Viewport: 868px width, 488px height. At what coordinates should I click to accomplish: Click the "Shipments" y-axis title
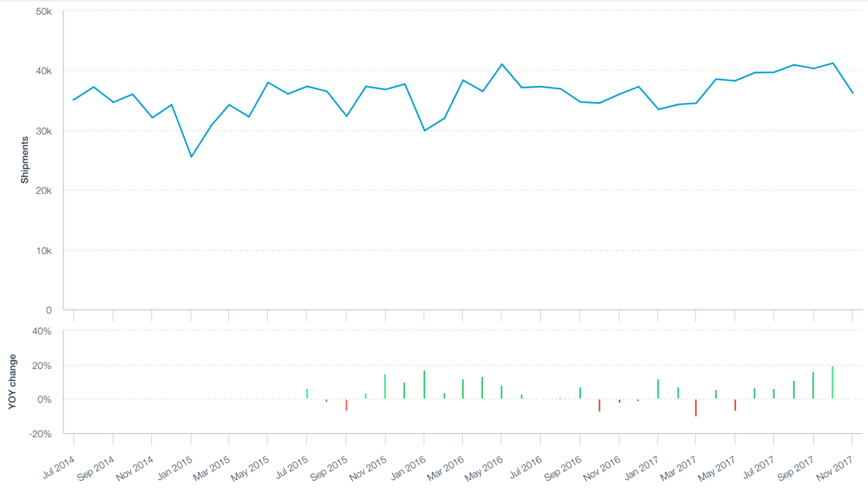[x=25, y=159]
